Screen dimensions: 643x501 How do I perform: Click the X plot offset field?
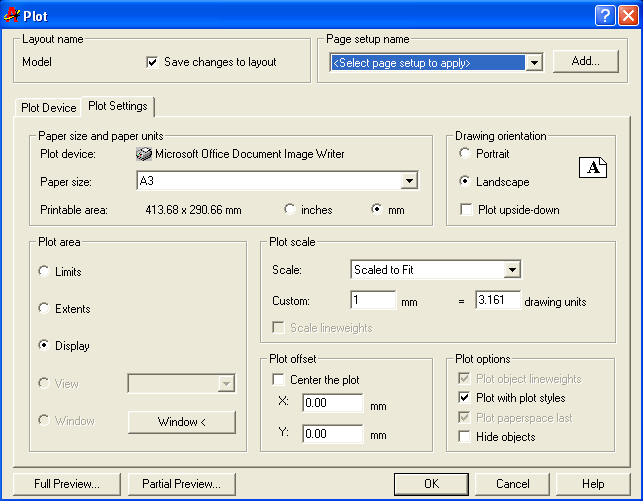(331, 403)
